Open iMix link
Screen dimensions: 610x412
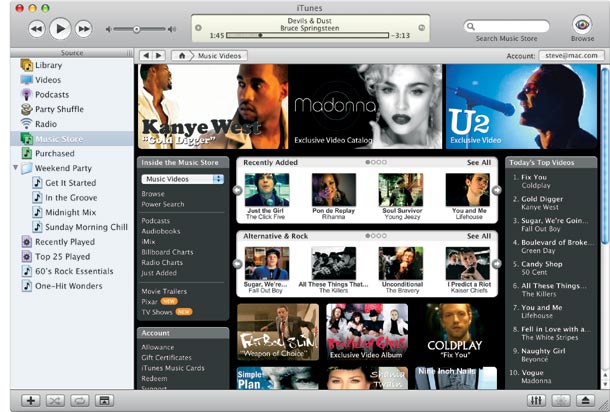coord(148,242)
